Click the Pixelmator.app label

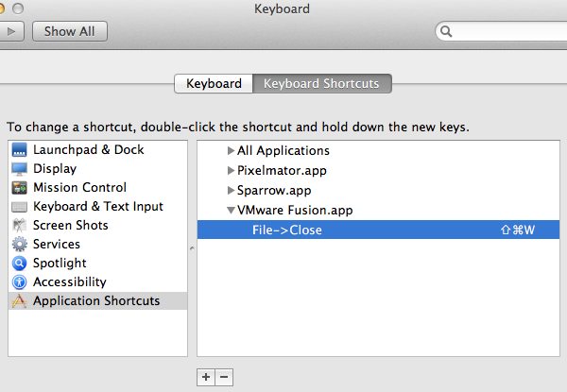point(282,171)
